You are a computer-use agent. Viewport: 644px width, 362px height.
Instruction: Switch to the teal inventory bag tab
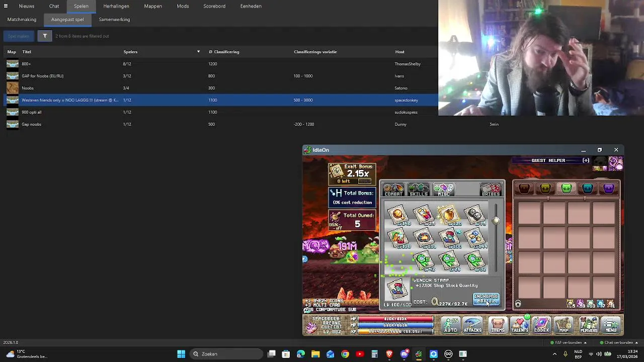(588, 188)
